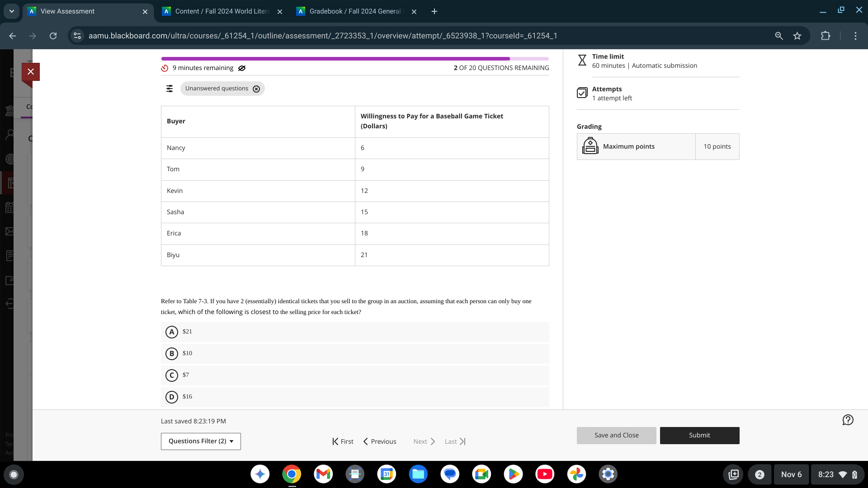Remove the Unanswered questions filter chip
The image size is (868, 488).
coord(256,89)
